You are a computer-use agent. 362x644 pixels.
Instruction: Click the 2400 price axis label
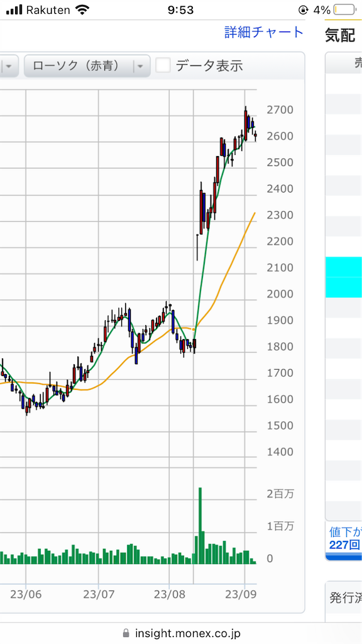pos(280,189)
